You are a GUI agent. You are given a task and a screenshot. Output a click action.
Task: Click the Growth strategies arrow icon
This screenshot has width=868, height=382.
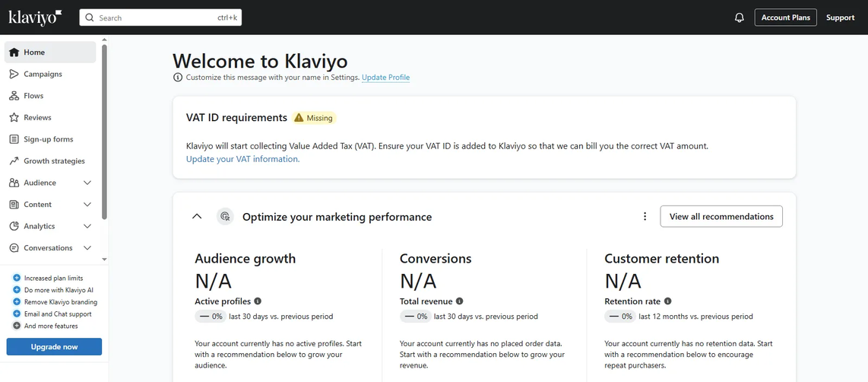(x=14, y=161)
